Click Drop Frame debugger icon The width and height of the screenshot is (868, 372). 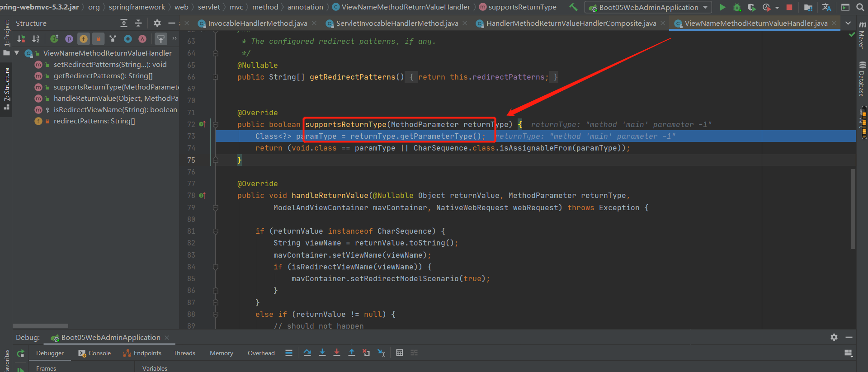click(x=366, y=353)
